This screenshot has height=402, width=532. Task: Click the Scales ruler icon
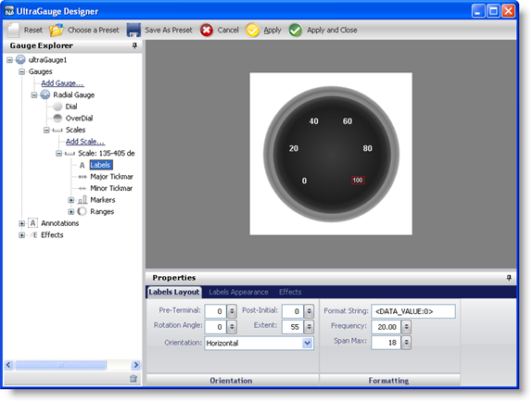(57, 130)
